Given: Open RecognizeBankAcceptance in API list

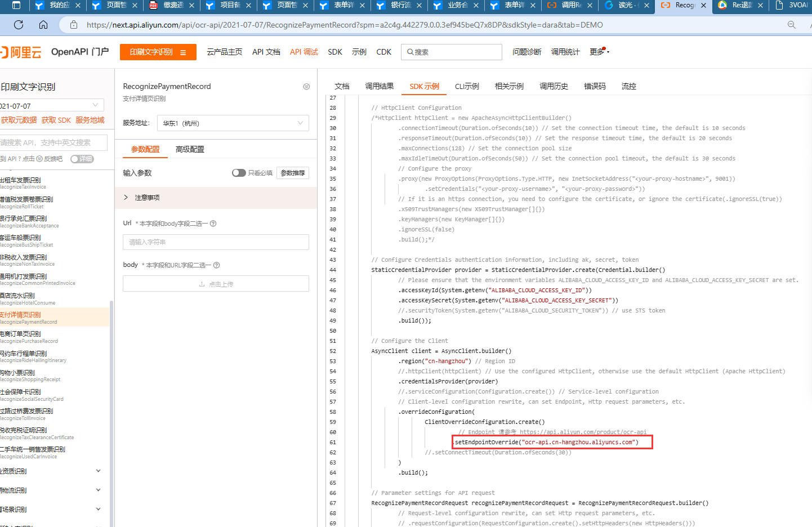Looking at the screenshot, I should click(x=29, y=222).
